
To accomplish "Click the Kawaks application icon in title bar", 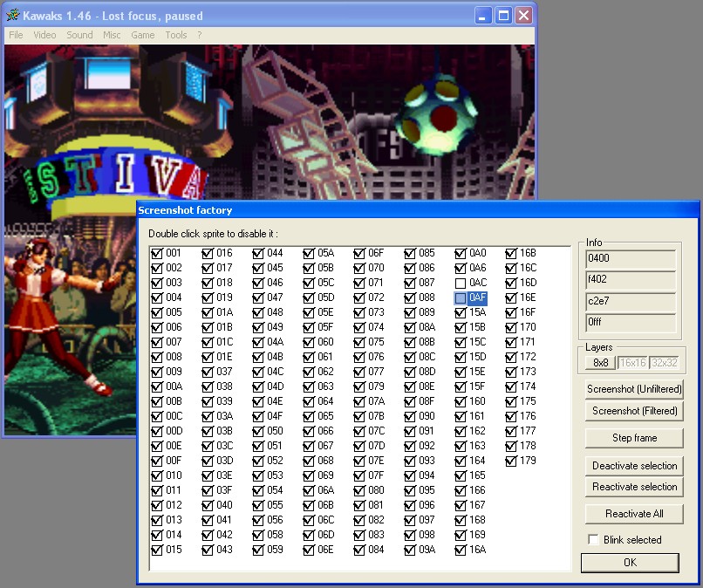I will point(12,15).
